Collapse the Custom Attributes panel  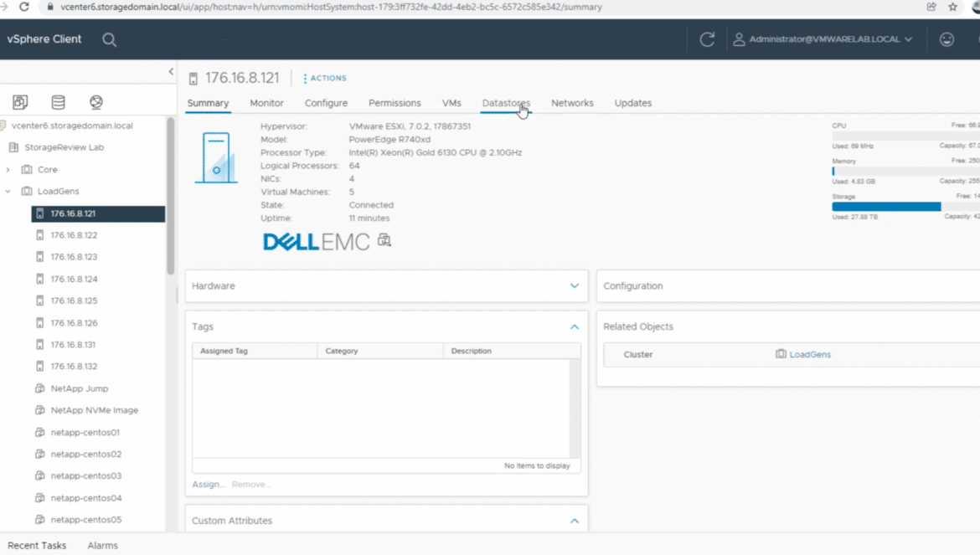(575, 521)
